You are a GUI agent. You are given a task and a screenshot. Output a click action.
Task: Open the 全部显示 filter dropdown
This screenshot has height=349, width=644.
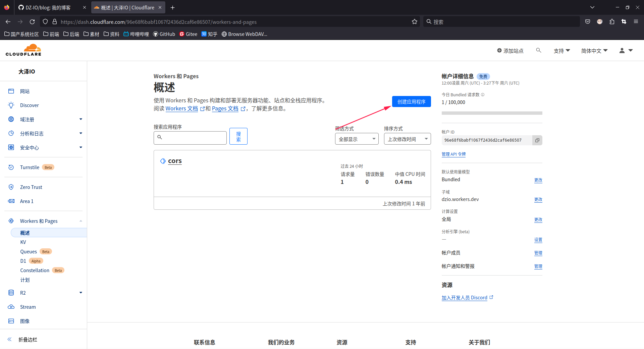coord(357,139)
